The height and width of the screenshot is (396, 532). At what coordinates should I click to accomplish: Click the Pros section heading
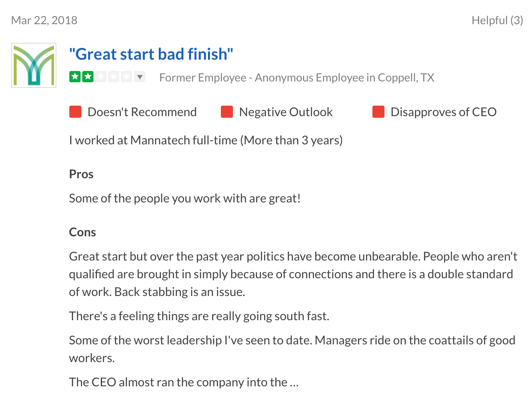81,174
